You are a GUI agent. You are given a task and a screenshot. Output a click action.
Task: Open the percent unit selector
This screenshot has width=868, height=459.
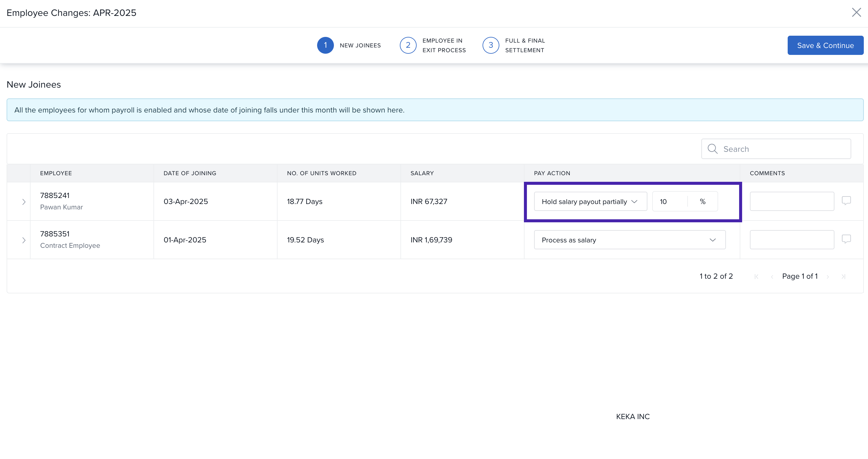click(703, 201)
